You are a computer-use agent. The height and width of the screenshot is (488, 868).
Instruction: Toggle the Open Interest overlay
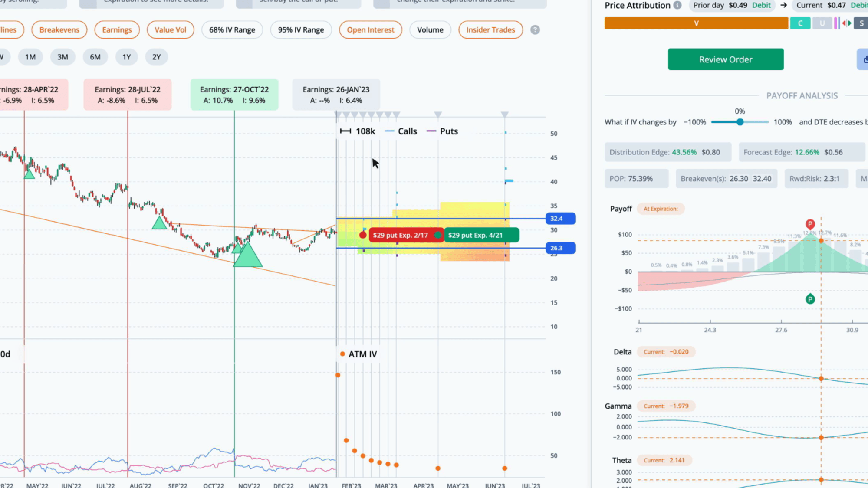371,30
